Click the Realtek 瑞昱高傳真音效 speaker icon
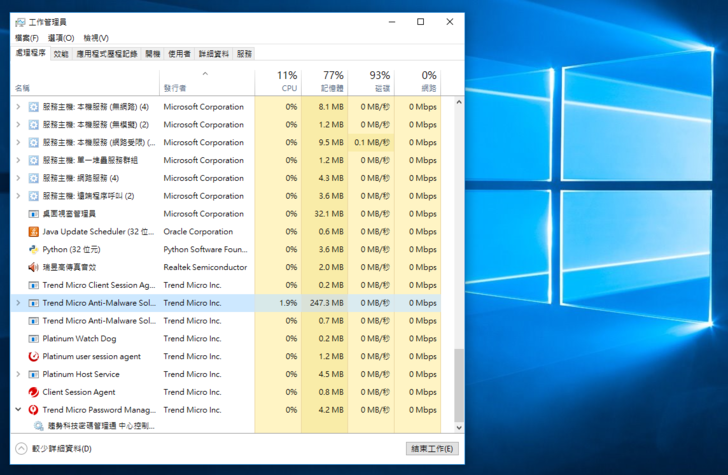 (x=33, y=268)
